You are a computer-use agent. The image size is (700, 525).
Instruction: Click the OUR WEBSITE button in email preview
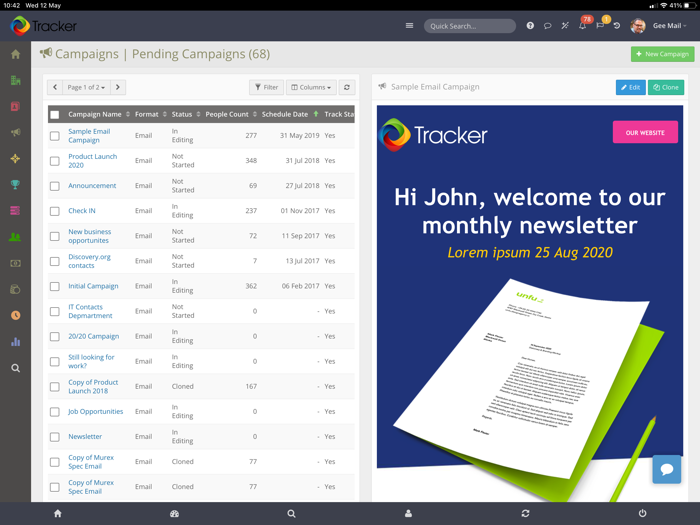coord(645,132)
